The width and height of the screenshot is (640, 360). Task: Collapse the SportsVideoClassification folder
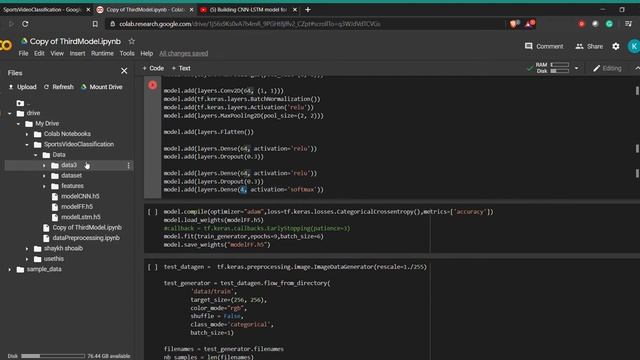(27, 144)
